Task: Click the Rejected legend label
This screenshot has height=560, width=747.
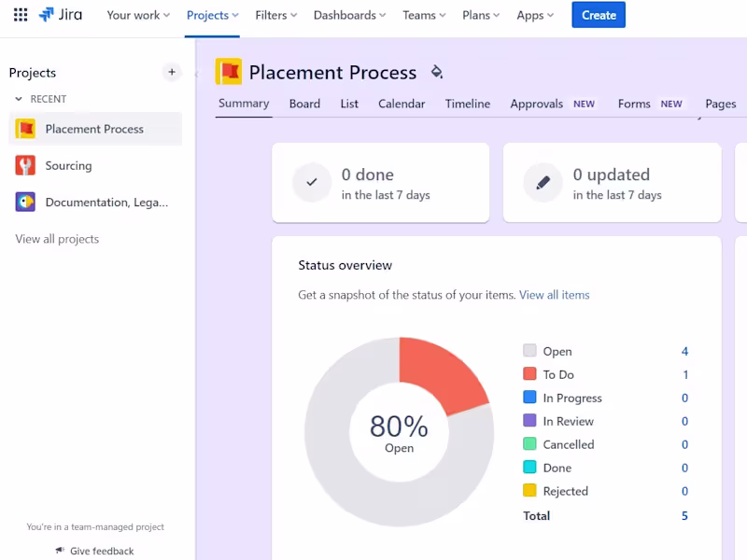Action: 566,492
